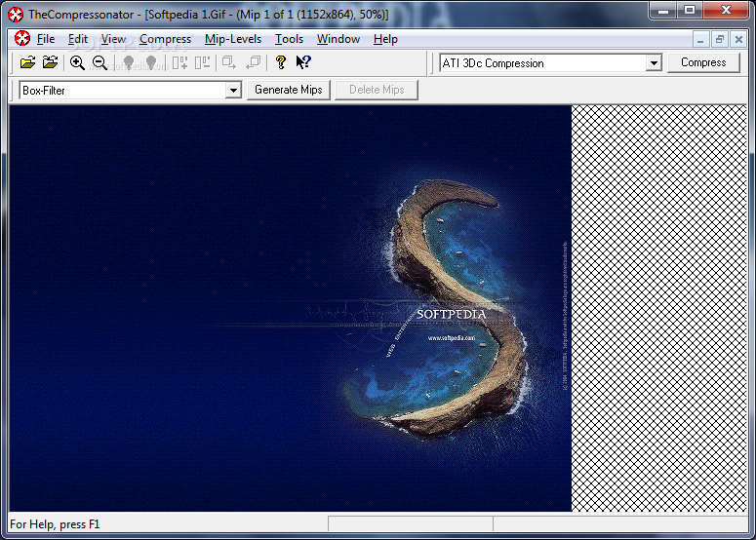Click the first open-folder toolbar icon
This screenshot has height=540, width=756.
(x=28, y=62)
